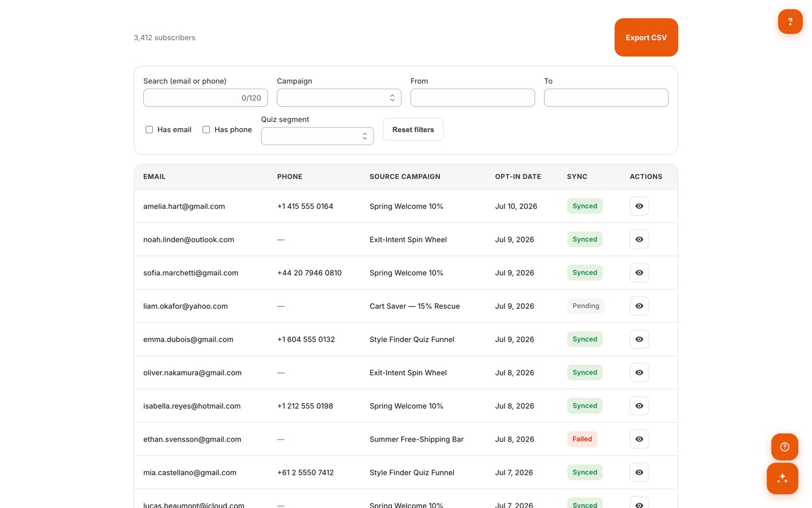Focus the Search email or phone field
This screenshot has height=508, width=812.
coord(205,98)
